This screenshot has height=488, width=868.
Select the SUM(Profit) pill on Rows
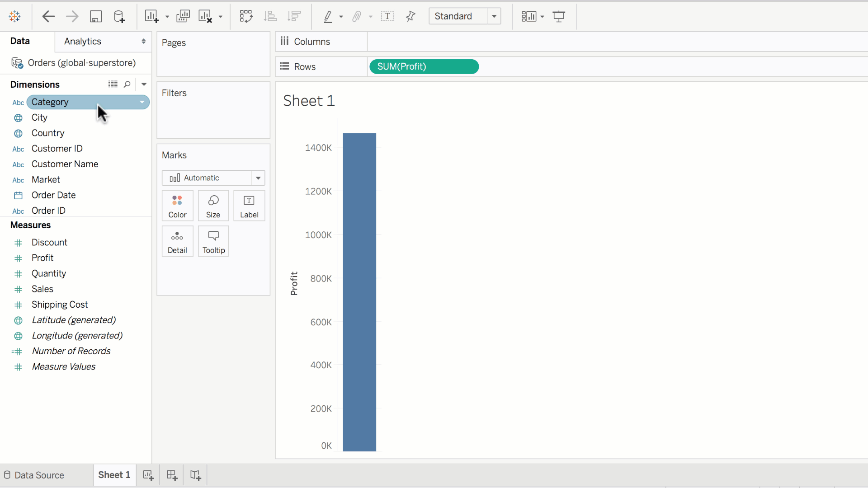[424, 66]
